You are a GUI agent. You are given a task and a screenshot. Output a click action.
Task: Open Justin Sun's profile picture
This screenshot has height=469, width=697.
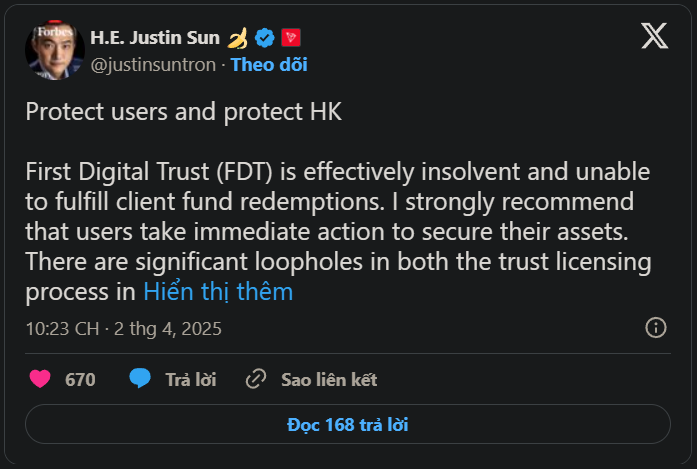(55, 50)
